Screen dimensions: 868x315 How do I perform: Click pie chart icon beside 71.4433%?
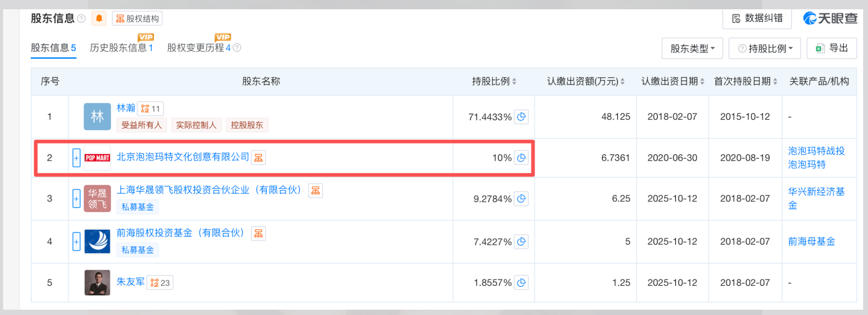(521, 117)
